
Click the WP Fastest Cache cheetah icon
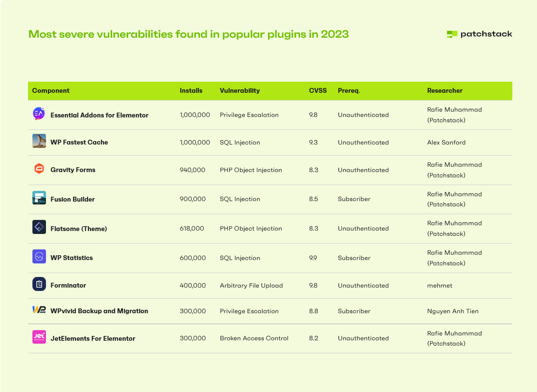tap(39, 141)
